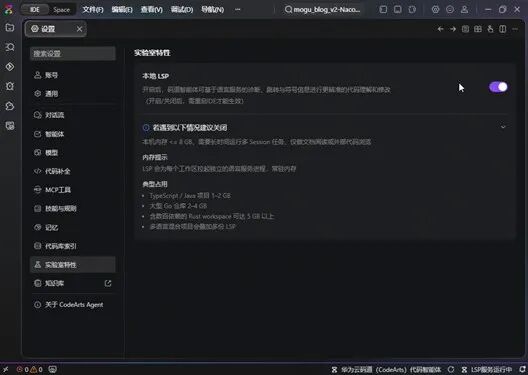Select 智能体 in settings sidebar
This screenshot has height=375, width=528.
tap(73, 134)
